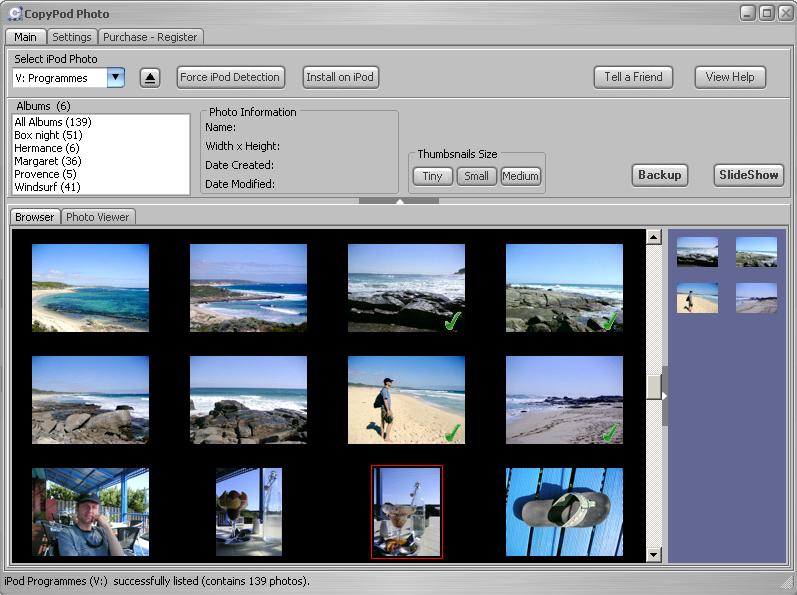The height and width of the screenshot is (595, 797).
Task: Start the SlideShow
Action: pos(748,175)
